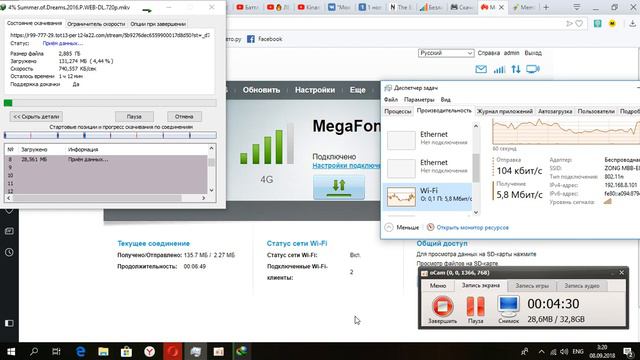Switch oCam to Запись аудио tab
The height and width of the screenshot is (360, 640).
point(582,286)
